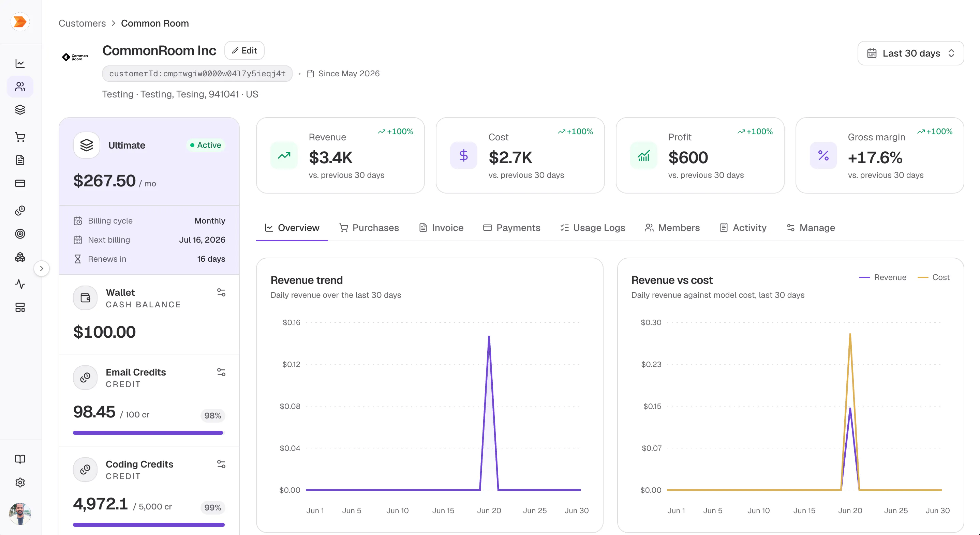Open the target goals sidebar icon

(x=20, y=234)
